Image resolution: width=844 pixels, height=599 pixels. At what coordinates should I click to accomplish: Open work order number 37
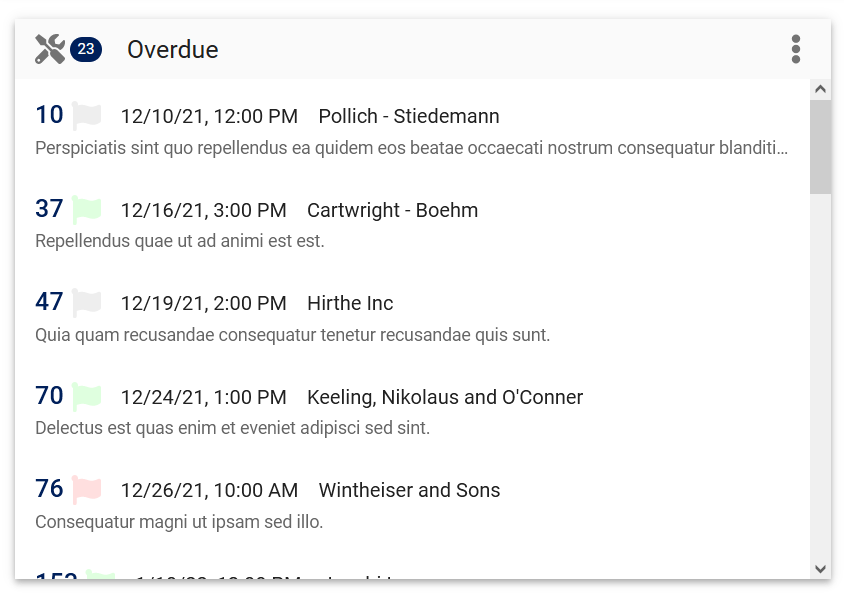(49, 209)
